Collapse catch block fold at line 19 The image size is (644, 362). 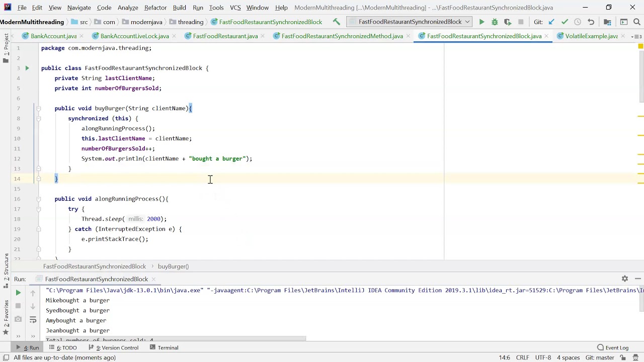pos(38,229)
